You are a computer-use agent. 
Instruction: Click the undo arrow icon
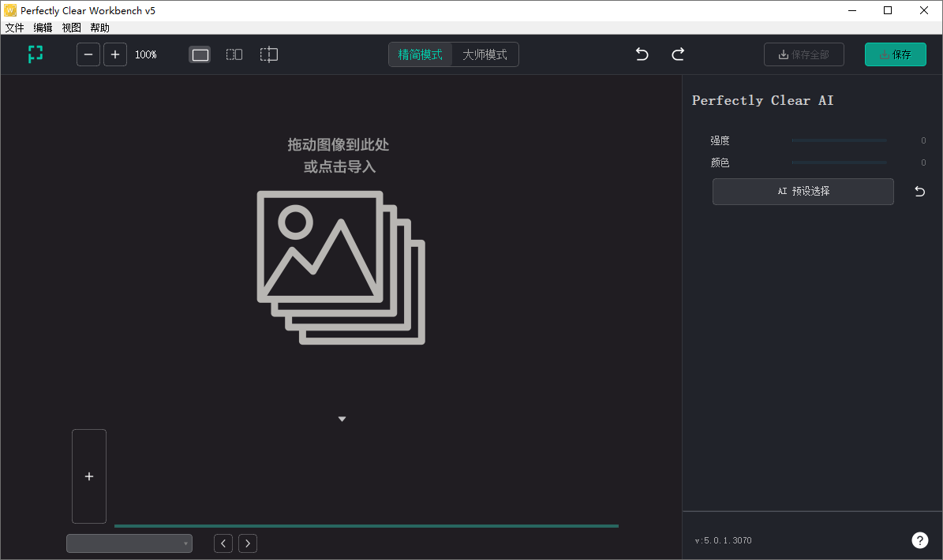point(642,54)
